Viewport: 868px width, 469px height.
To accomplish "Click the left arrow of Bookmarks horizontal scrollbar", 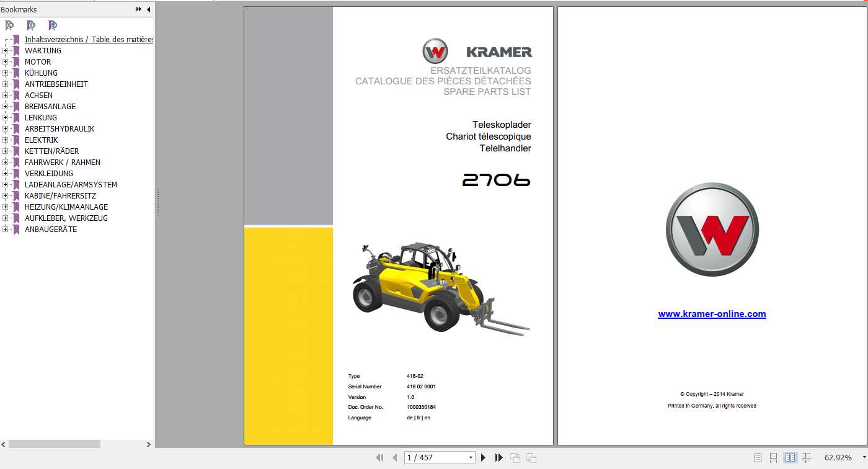I will coord(4,444).
